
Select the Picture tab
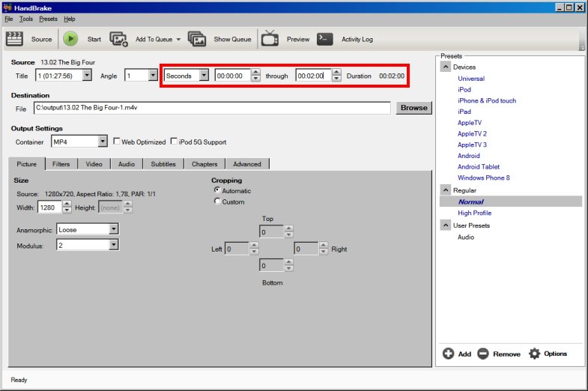(x=27, y=164)
